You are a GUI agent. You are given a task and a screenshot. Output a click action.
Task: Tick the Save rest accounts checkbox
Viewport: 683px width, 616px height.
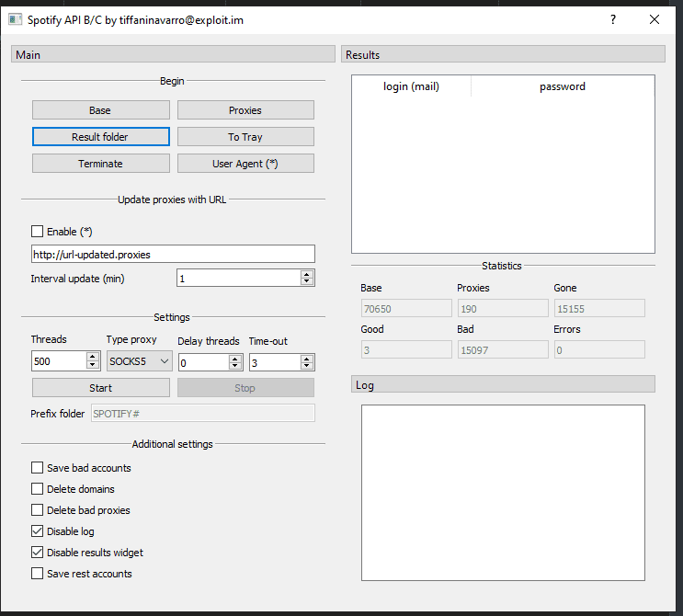(38, 574)
